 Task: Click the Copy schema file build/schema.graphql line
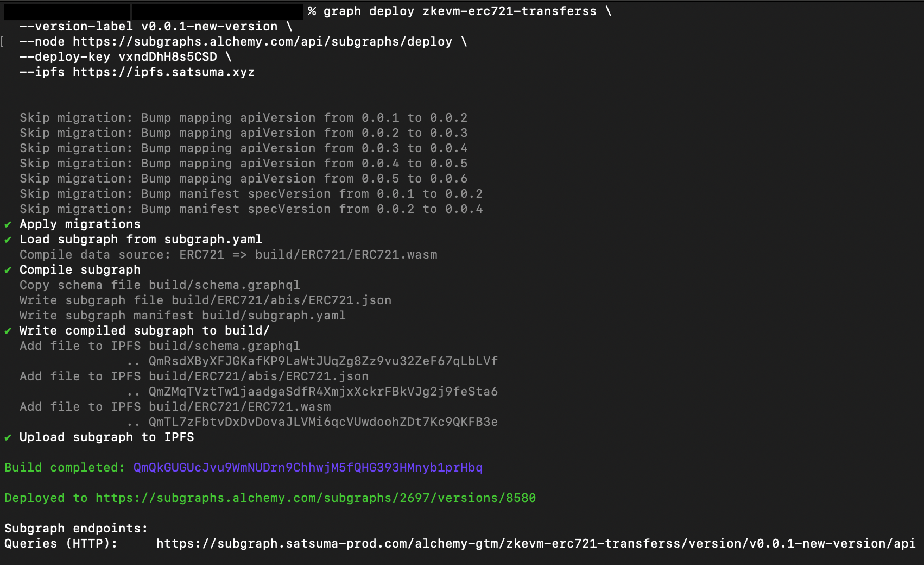coord(160,285)
